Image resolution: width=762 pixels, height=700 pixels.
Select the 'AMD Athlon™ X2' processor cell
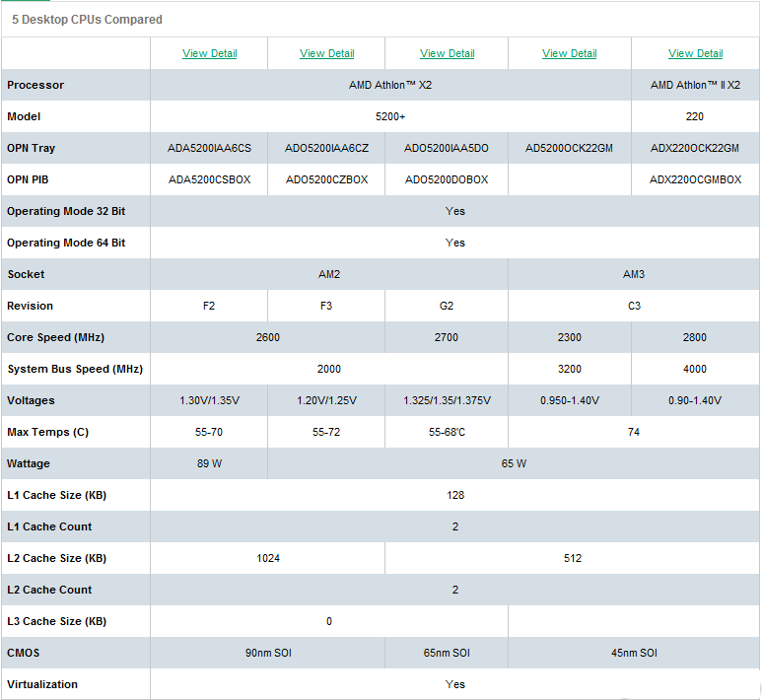pyautogui.click(x=390, y=85)
